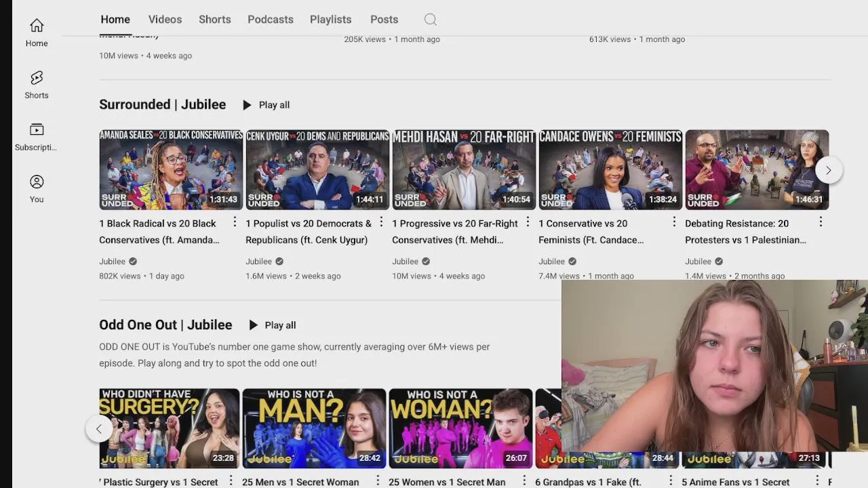Open the Shorts icon in the sidebar
The image size is (868, 488).
click(37, 77)
